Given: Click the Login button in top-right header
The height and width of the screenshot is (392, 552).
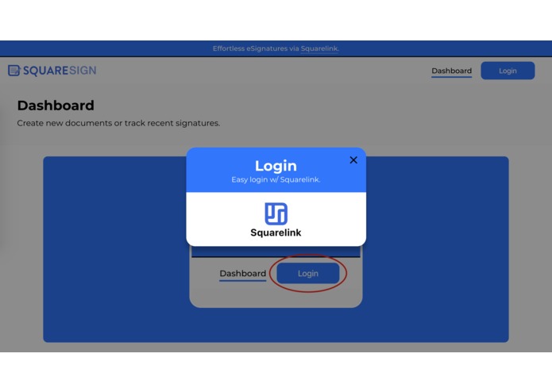Looking at the screenshot, I should [x=508, y=71].
